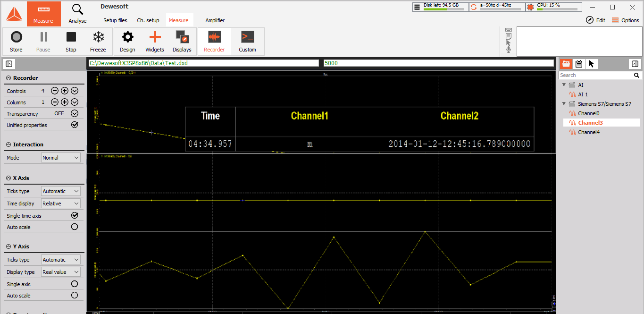Decrease the Controls count
The height and width of the screenshot is (314, 644).
(x=55, y=91)
